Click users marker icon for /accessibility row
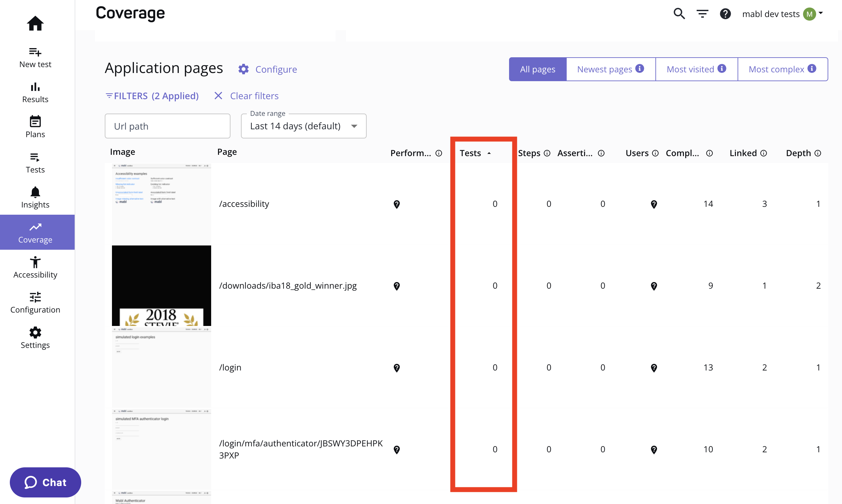This screenshot has height=504, width=842. [654, 204]
